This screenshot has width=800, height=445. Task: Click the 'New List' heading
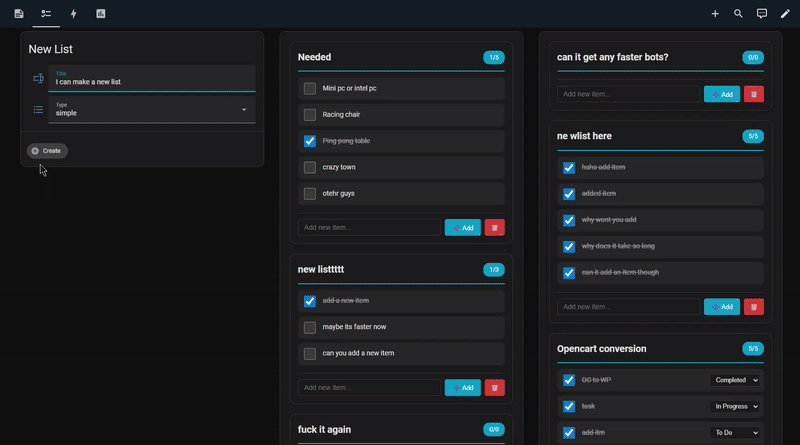(51, 49)
